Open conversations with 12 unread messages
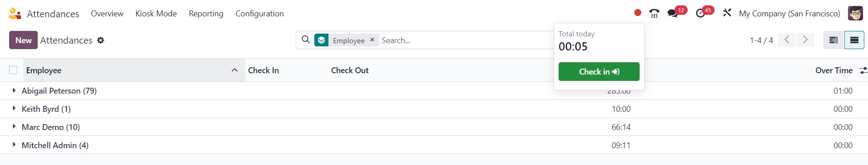The height and width of the screenshot is (165, 868). tap(673, 13)
